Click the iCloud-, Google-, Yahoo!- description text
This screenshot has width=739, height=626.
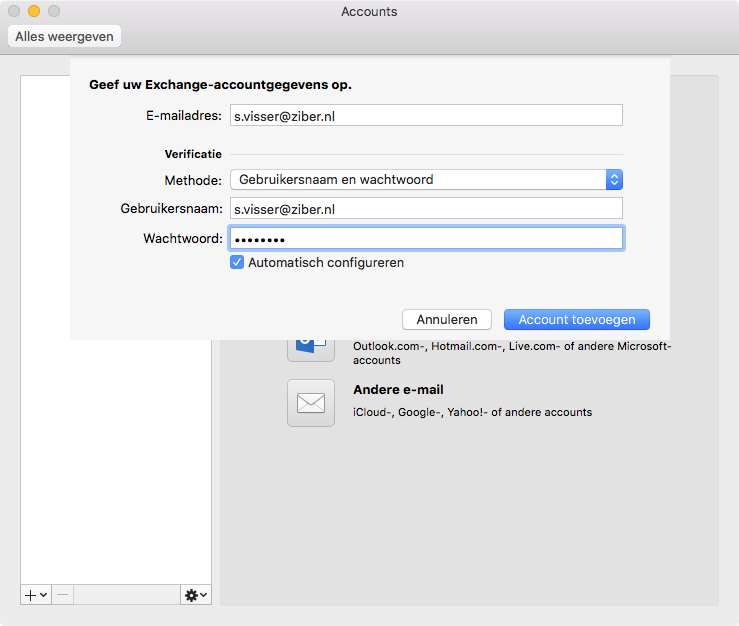(x=472, y=412)
